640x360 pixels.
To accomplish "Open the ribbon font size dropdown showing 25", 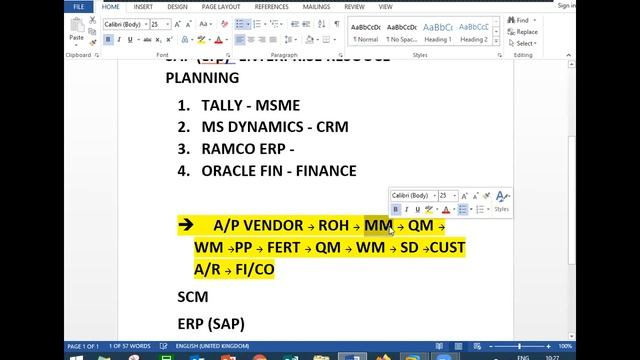I will [x=167, y=24].
